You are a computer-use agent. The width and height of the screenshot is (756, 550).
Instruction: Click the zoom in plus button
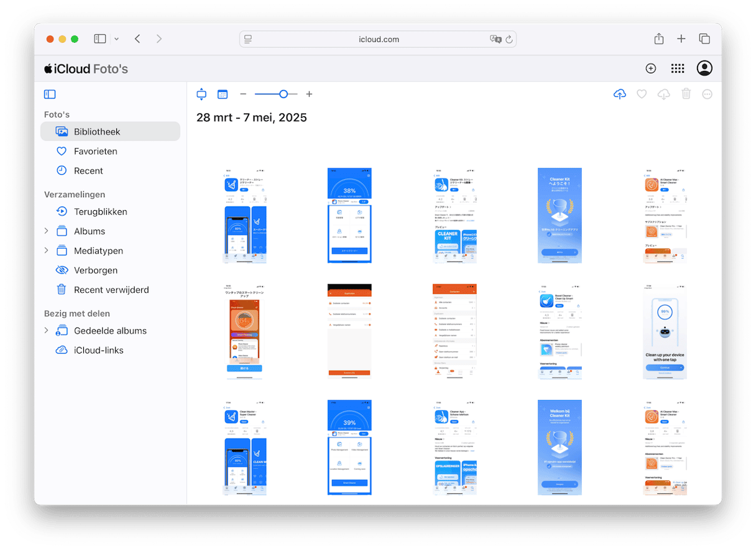point(309,94)
